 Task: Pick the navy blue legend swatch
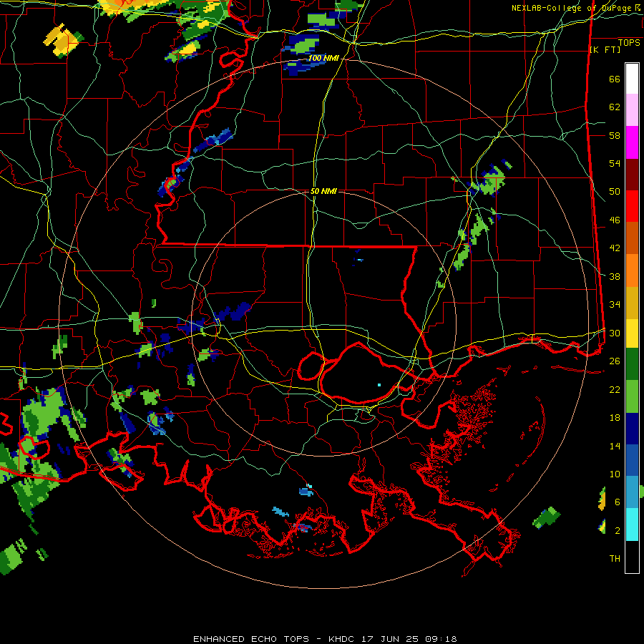pos(632,429)
